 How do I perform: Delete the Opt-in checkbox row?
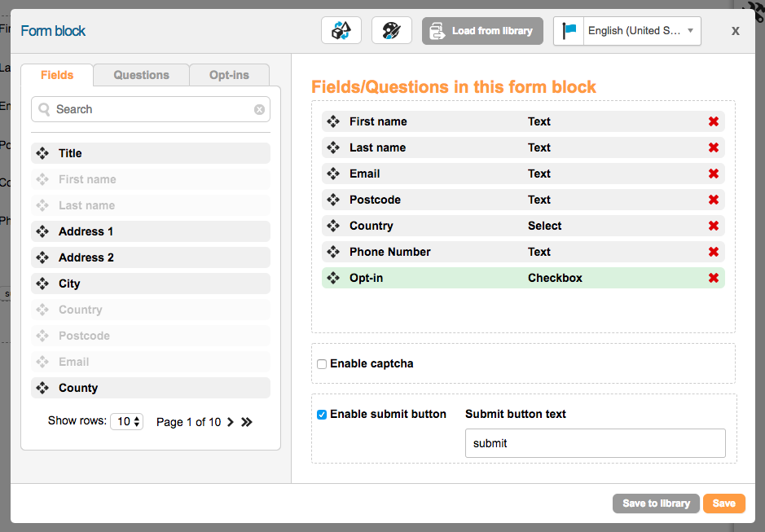coord(714,278)
